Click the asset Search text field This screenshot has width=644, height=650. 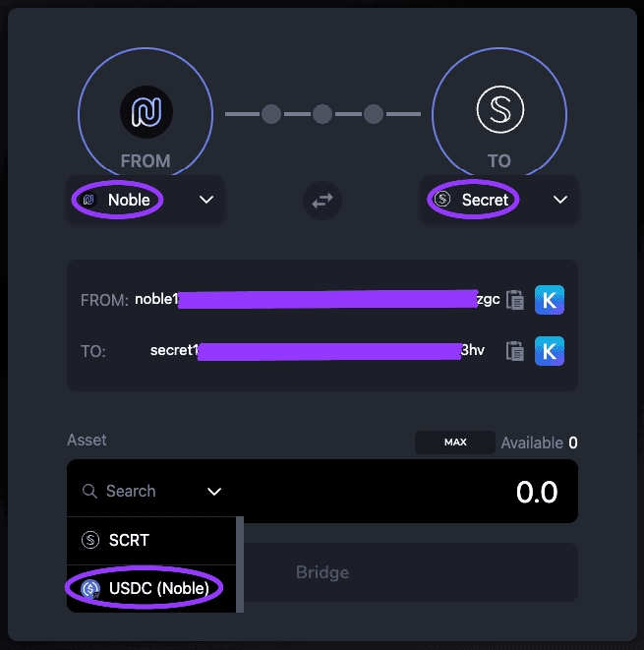[x=138, y=491]
